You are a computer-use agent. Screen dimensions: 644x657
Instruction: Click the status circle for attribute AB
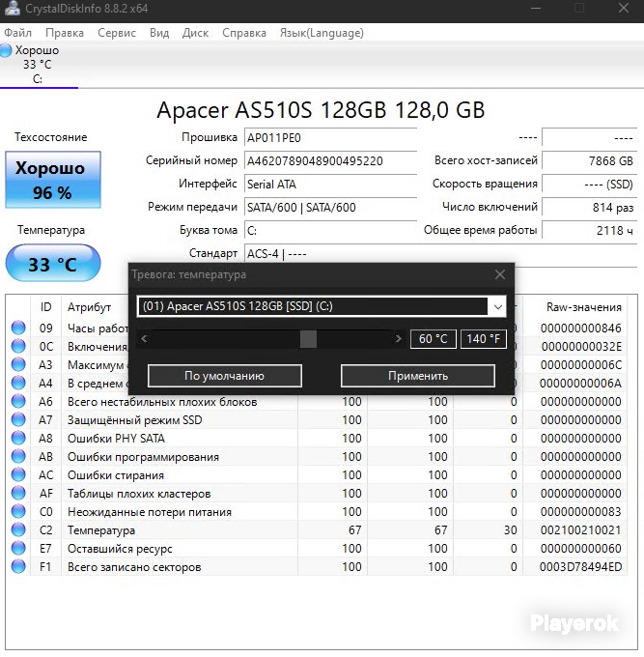(x=18, y=456)
